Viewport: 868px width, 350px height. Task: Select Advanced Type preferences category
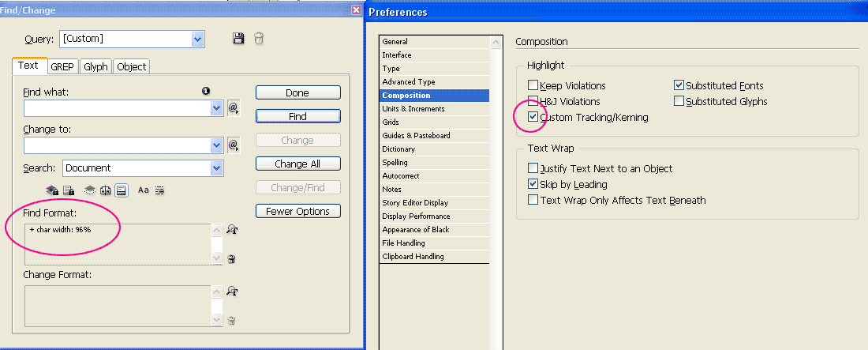[x=435, y=82]
